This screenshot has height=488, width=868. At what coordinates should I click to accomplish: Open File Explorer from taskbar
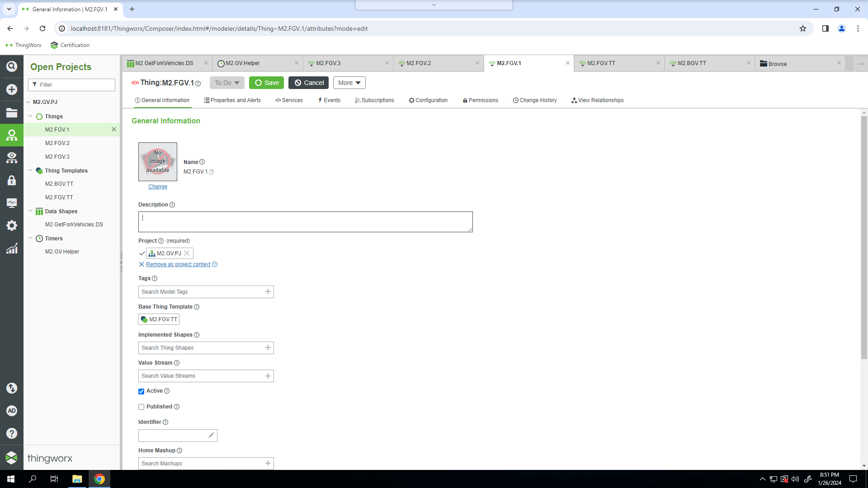coord(77,479)
